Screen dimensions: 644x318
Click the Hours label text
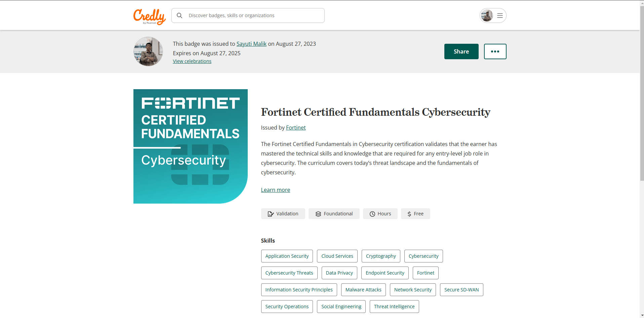click(384, 214)
